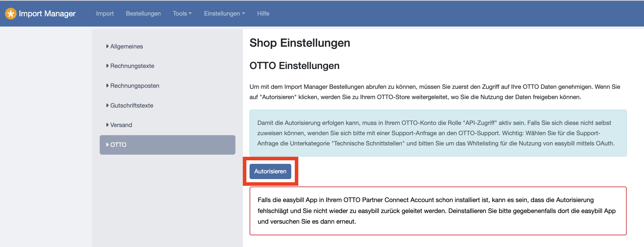Select Rechnungstexte in the sidebar
This screenshot has width=644, height=247.
[x=132, y=66]
